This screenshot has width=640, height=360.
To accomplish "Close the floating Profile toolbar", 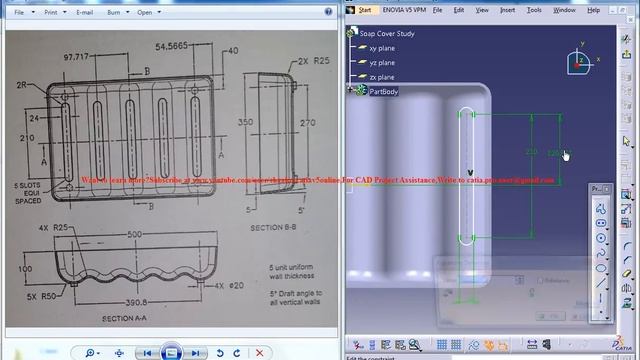I will [607, 189].
